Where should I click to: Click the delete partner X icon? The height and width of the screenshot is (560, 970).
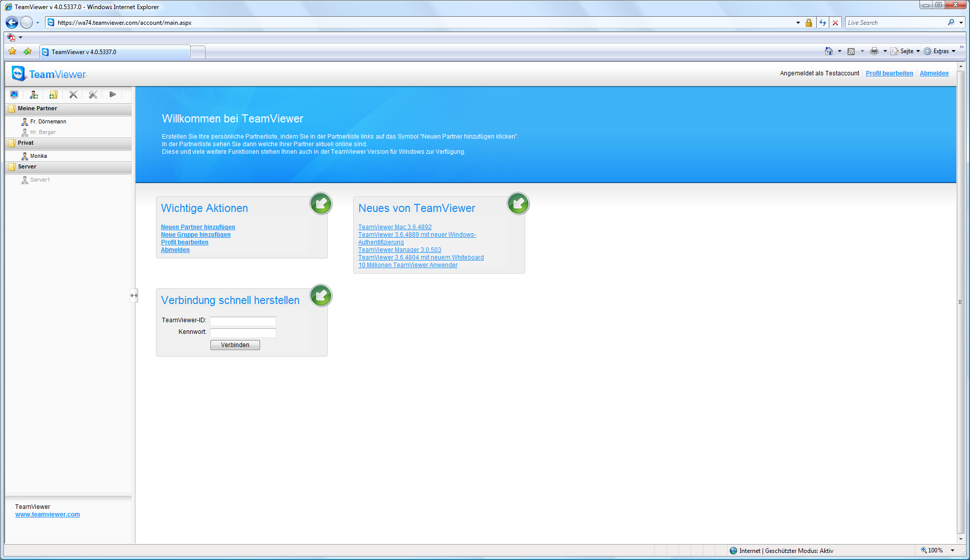[73, 95]
